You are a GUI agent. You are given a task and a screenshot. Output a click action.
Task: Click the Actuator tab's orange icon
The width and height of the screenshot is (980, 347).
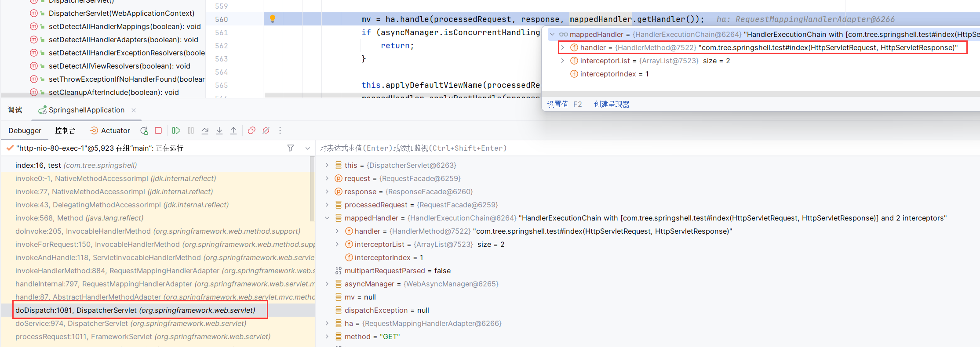(94, 130)
